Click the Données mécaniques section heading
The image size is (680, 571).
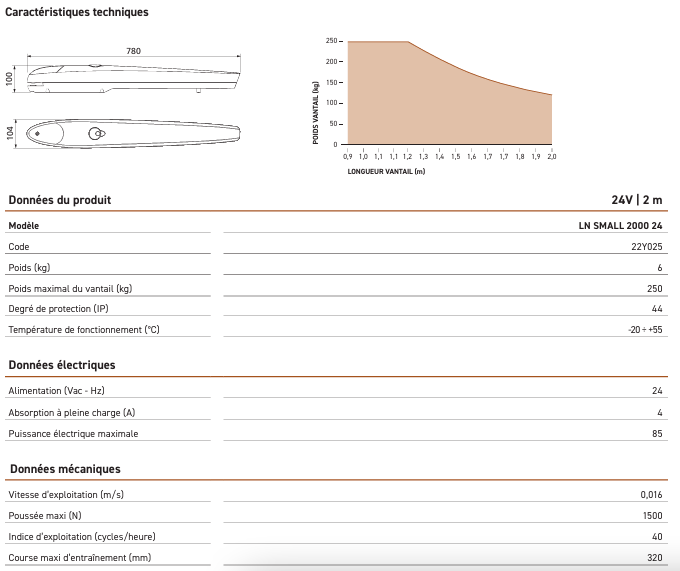(x=65, y=469)
